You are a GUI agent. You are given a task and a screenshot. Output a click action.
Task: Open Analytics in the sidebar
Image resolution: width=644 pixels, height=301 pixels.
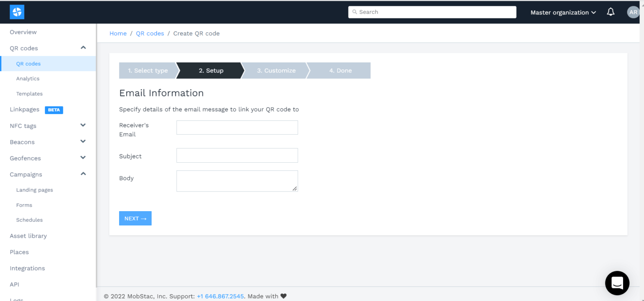28,78
